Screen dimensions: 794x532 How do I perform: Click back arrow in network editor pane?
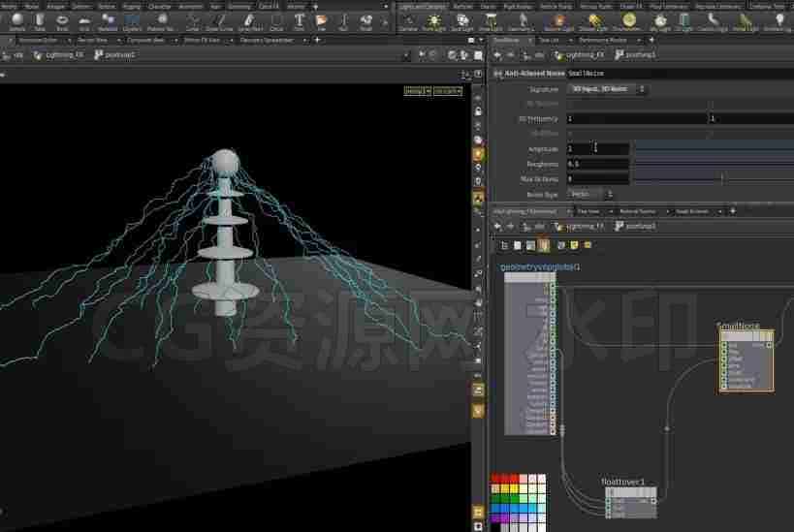point(497,226)
